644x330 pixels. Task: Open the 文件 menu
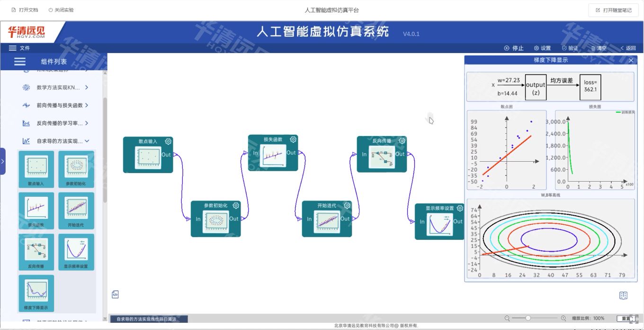click(19, 48)
